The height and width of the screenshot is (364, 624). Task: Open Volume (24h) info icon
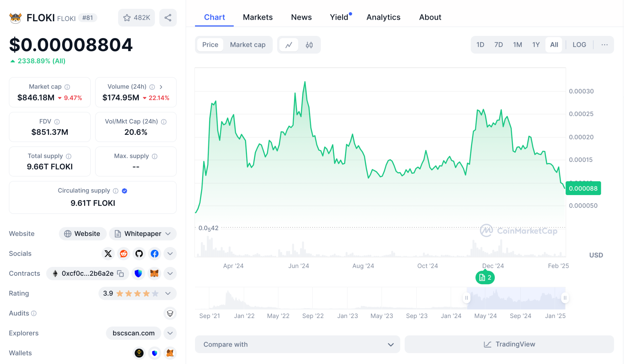[152, 87]
